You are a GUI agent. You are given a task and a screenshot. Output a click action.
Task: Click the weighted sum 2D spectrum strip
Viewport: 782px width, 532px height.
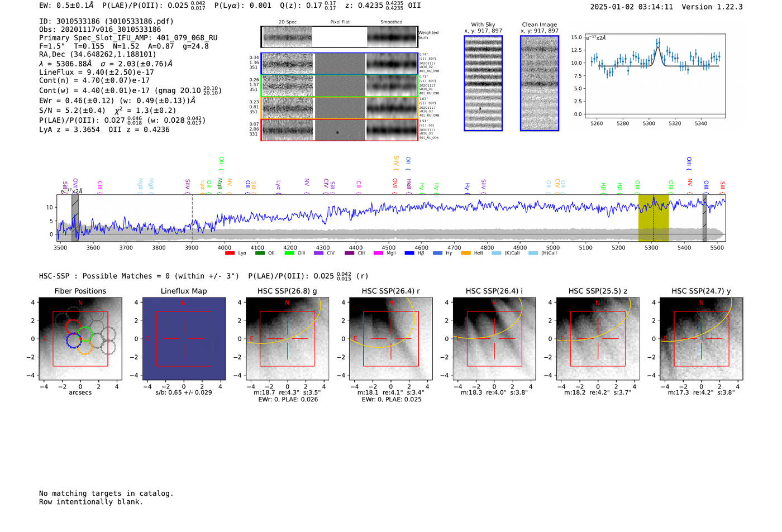[340, 37]
